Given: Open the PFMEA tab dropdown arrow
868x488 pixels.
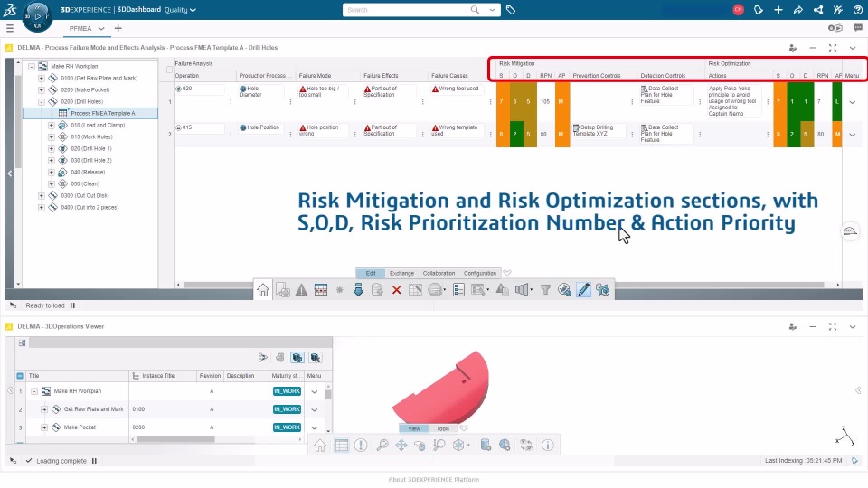Looking at the screenshot, I should click(x=101, y=28).
